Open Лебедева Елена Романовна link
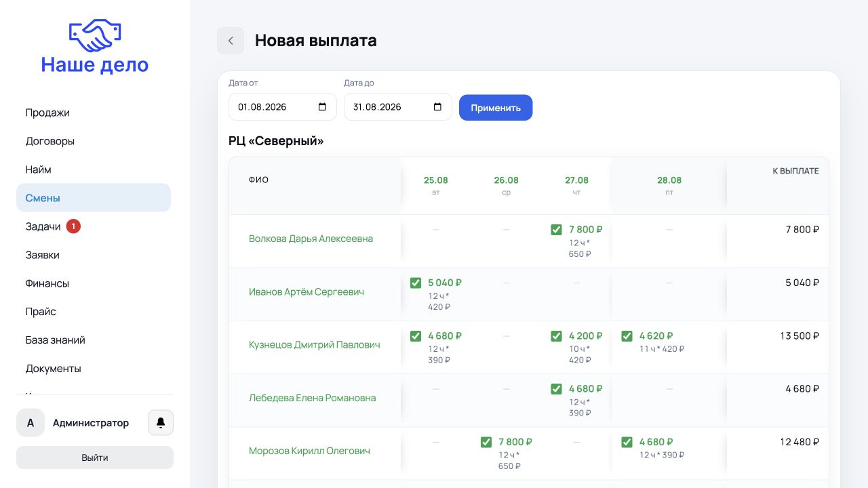 [x=312, y=398]
